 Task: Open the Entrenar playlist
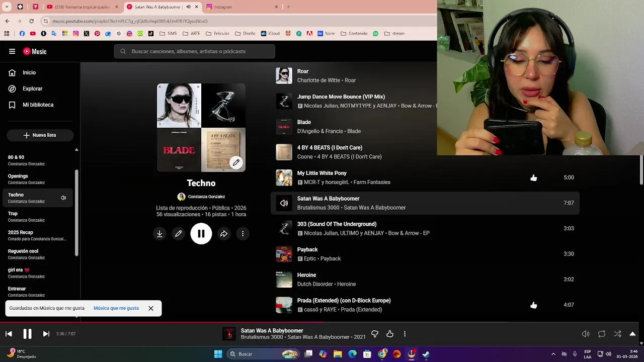point(38,292)
